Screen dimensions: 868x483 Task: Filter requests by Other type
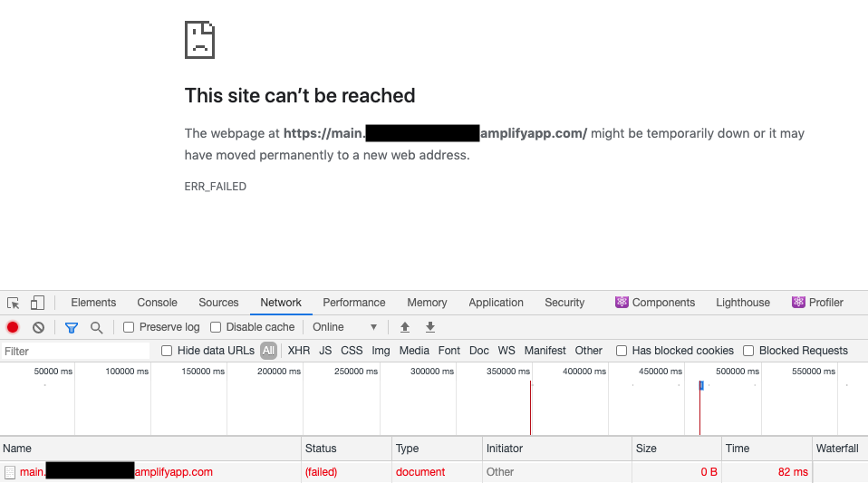coord(588,351)
